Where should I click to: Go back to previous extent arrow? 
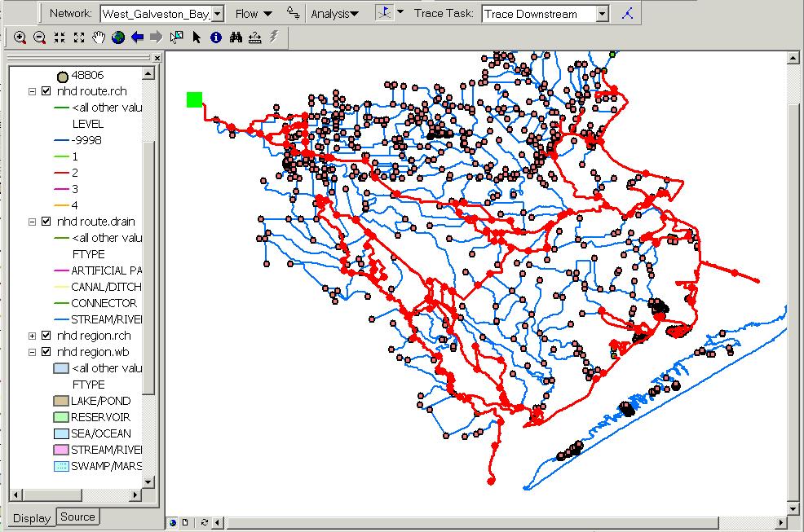(x=137, y=37)
